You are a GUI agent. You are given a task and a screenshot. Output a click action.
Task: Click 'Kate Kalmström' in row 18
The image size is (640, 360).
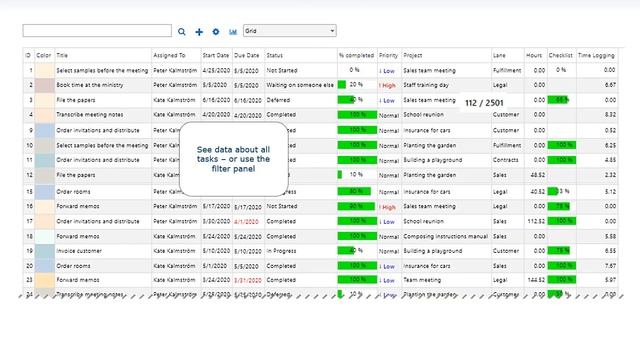[174, 236]
